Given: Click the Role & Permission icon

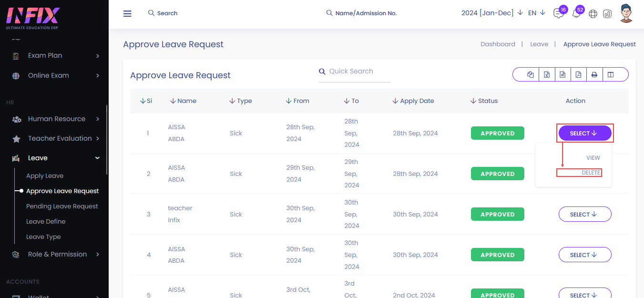Looking at the screenshot, I should 16,255.
